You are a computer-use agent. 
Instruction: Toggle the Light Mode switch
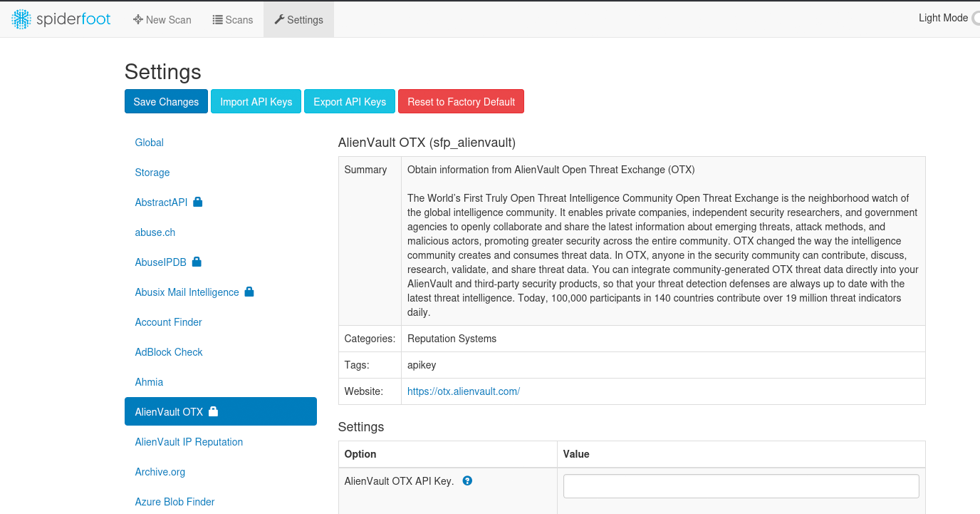pos(975,18)
